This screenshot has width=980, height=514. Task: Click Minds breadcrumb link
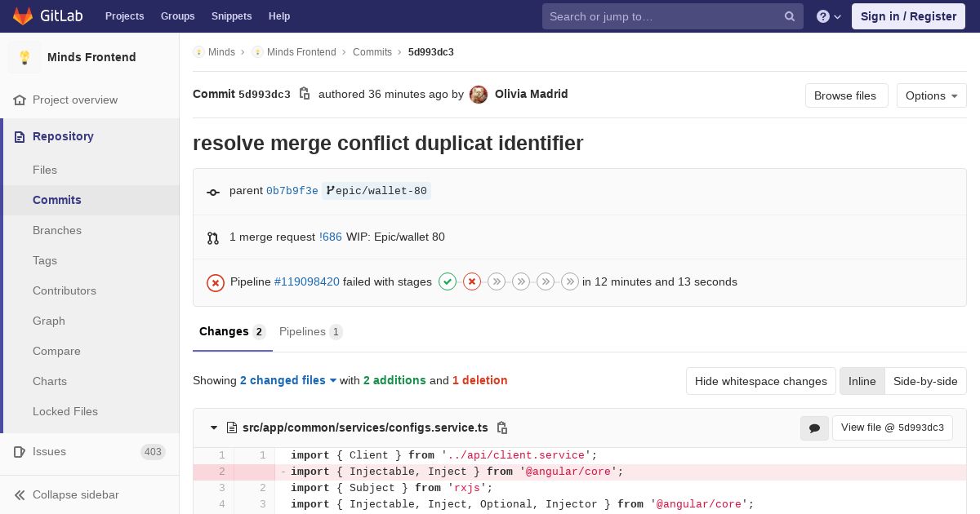coord(221,51)
